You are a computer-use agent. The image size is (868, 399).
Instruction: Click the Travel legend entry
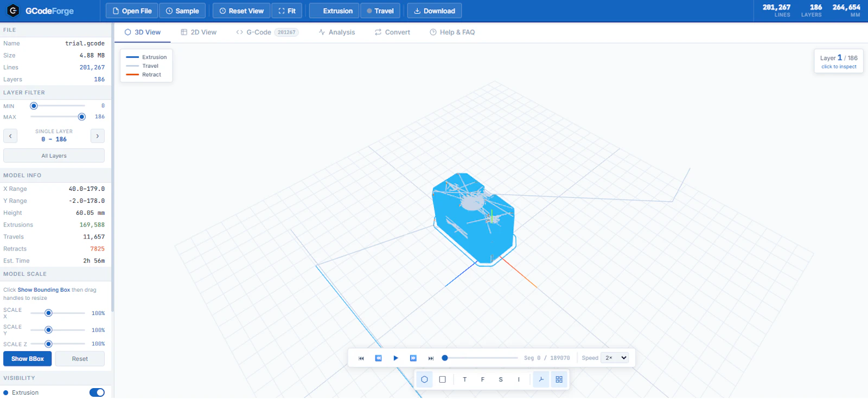pos(142,66)
